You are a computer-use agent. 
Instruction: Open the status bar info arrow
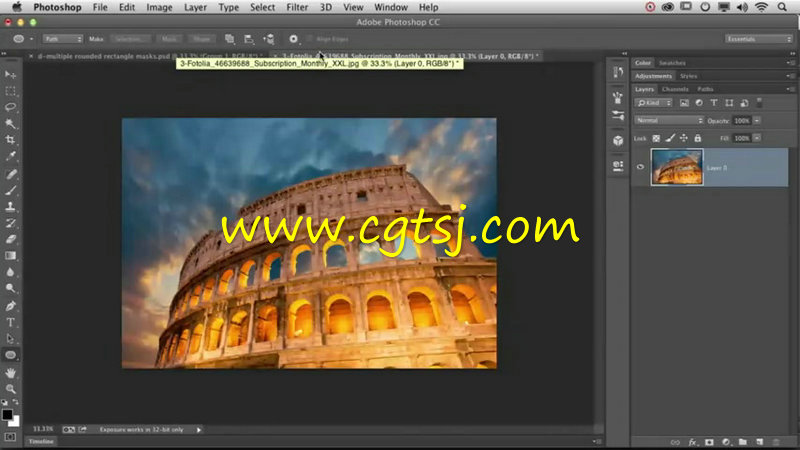coord(199,430)
